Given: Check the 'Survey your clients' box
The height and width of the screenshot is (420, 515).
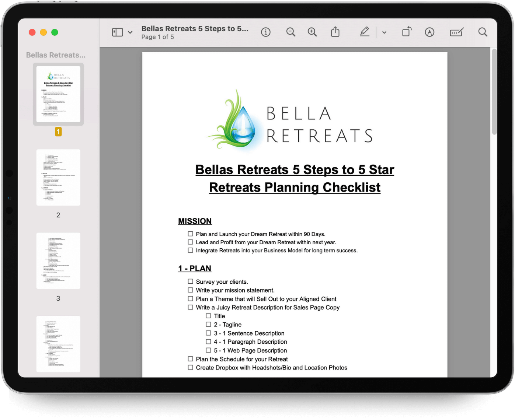Looking at the screenshot, I should 191,281.
